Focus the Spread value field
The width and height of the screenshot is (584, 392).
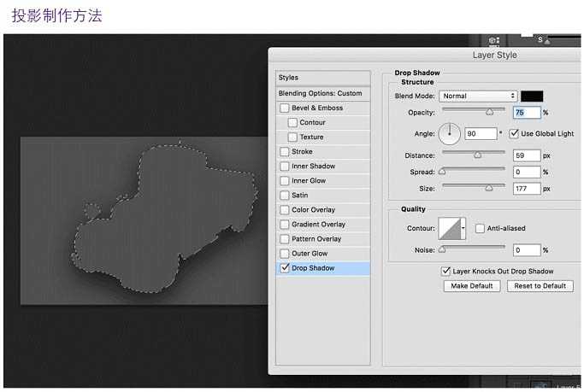coord(527,172)
